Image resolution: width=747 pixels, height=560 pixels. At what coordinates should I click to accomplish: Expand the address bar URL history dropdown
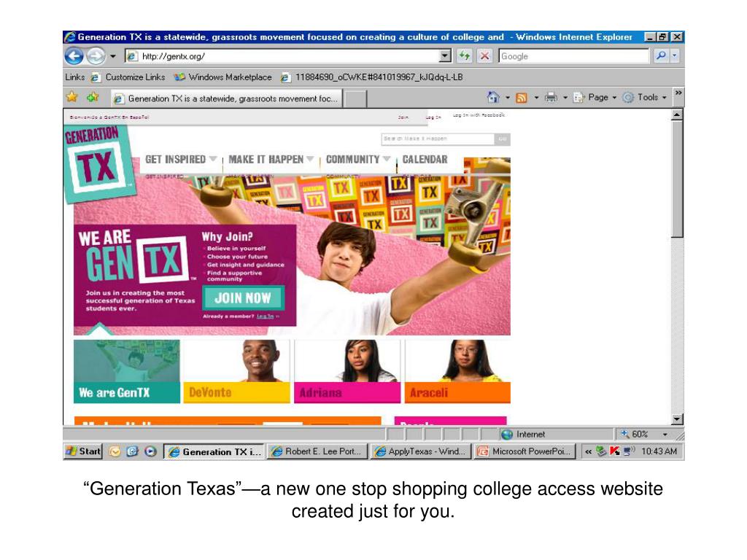tap(445, 56)
